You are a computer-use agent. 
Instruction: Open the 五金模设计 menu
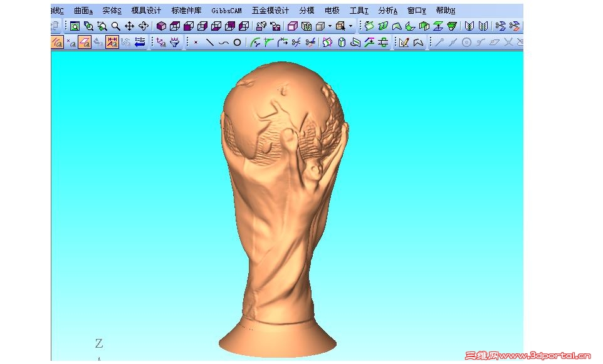pyautogui.click(x=270, y=11)
